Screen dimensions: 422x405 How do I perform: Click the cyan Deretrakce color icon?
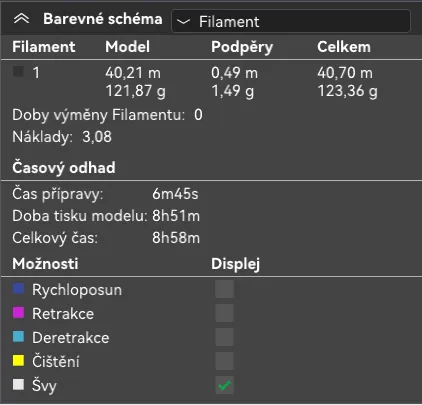pyautogui.click(x=18, y=337)
